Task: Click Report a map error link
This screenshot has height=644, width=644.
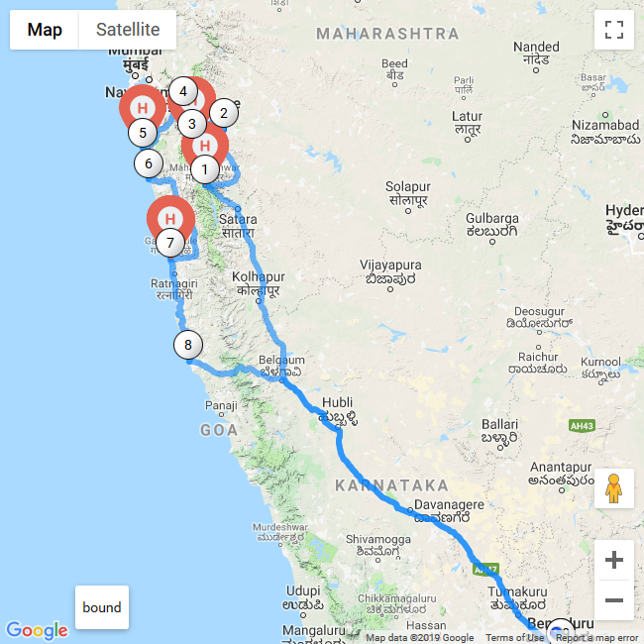Action: (596, 637)
